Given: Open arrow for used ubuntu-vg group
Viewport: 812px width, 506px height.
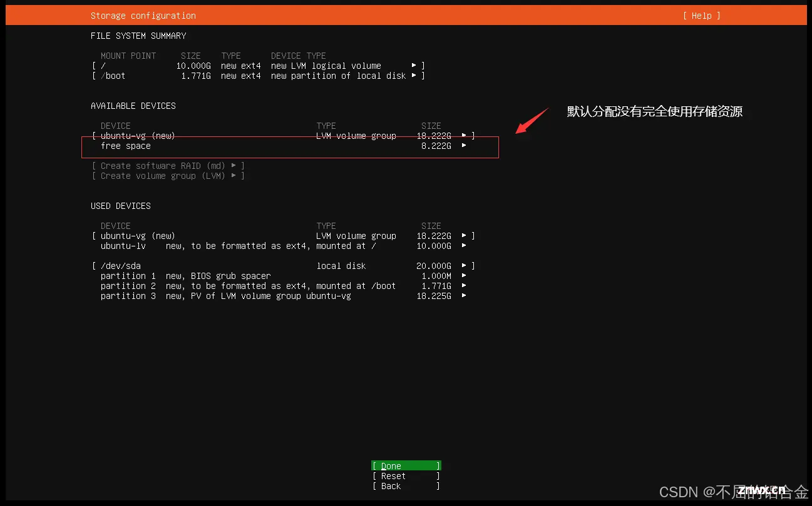Looking at the screenshot, I should (x=464, y=236).
